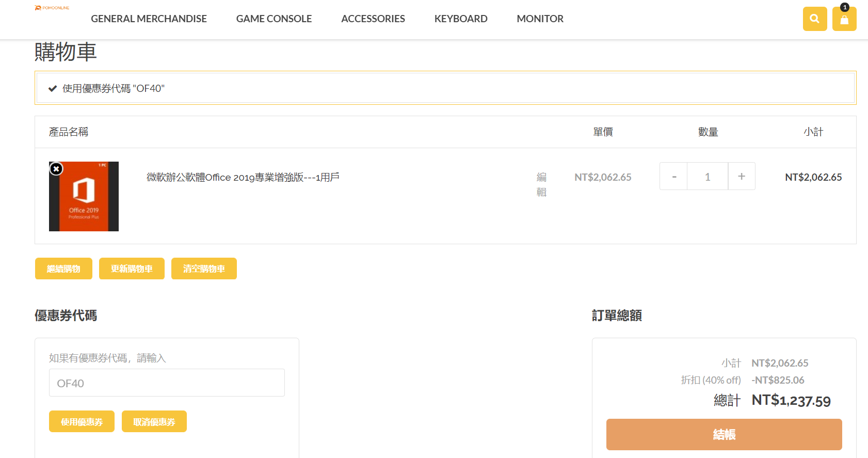This screenshot has width=868, height=458.
Task: Focus the coupon code input field
Action: (x=167, y=383)
